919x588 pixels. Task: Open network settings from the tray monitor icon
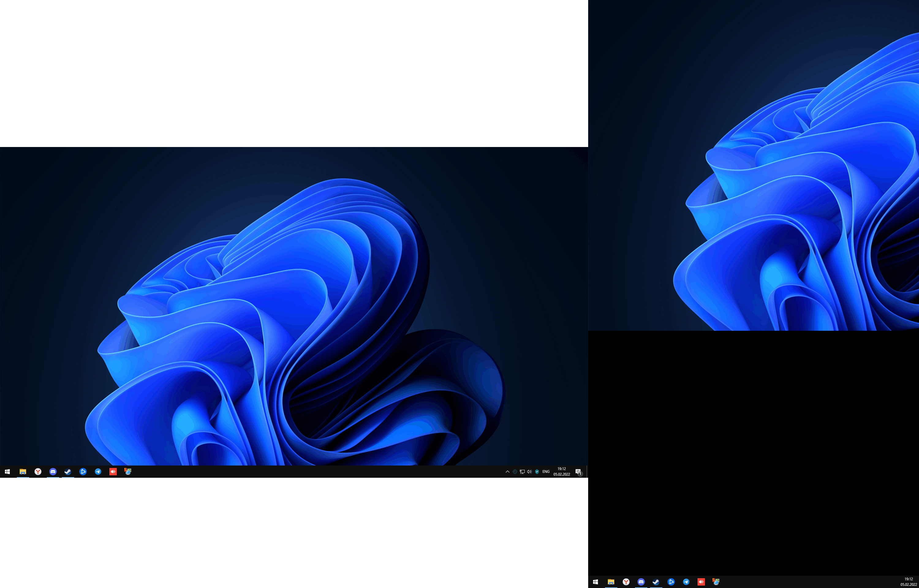point(522,472)
